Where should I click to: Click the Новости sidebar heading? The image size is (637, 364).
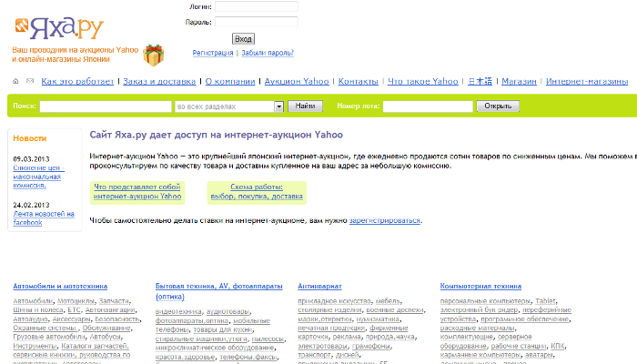pos(30,138)
